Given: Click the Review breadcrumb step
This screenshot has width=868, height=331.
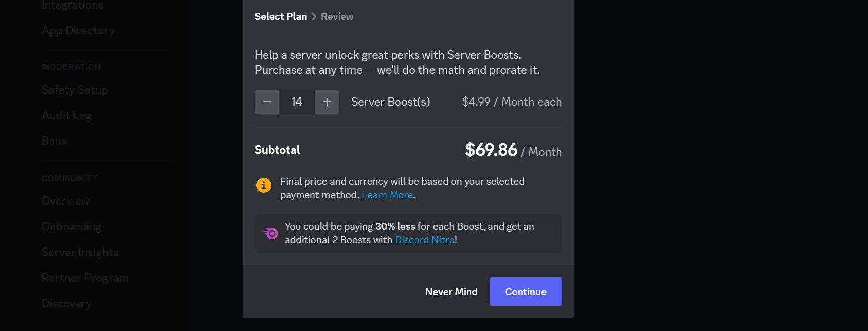Looking at the screenshot, I should point(337,16).
